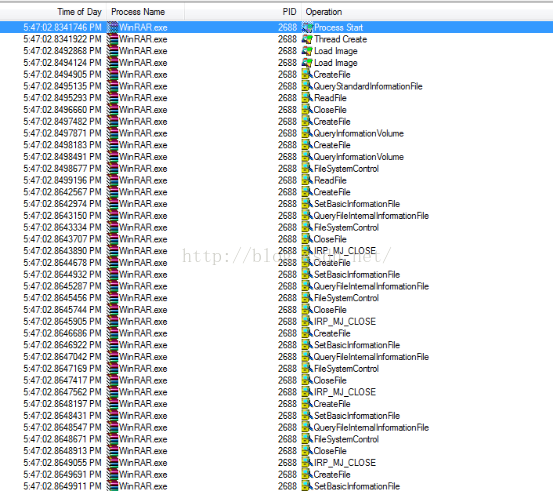Select the timestamp 5:47:02.8645287 PM

pos(62,286)
